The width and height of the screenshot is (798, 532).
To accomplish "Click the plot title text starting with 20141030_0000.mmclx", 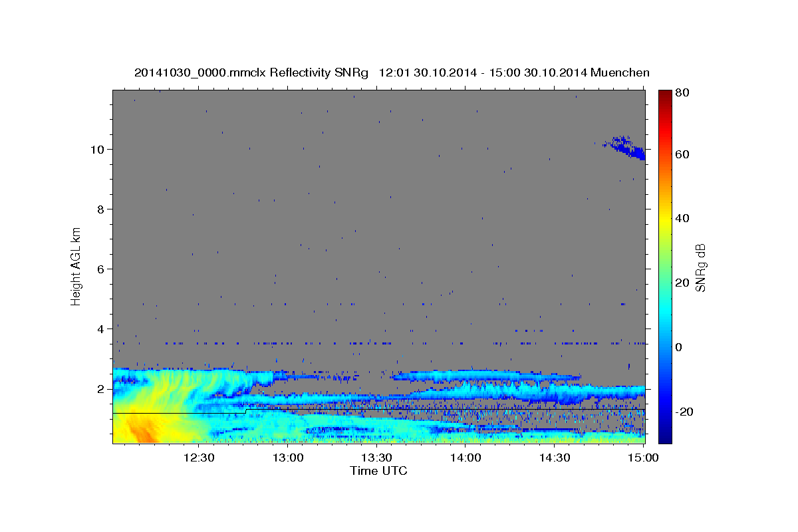I will pyautogui.click(x=392, y=72).
